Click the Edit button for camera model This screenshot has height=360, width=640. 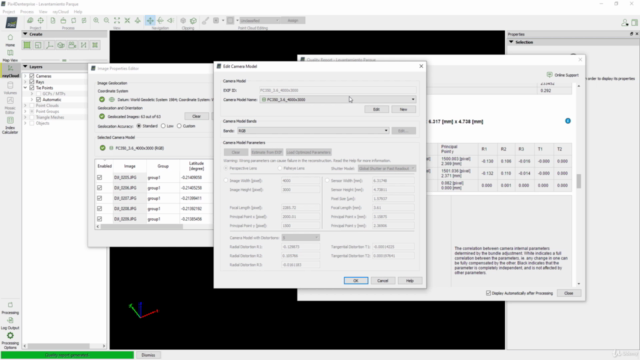tap(376, 109)
